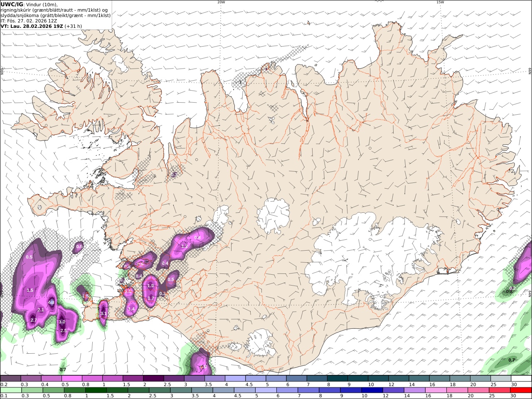Click the '20W' longitude label
The image size is (532, 399).
(x=221, y=2)
